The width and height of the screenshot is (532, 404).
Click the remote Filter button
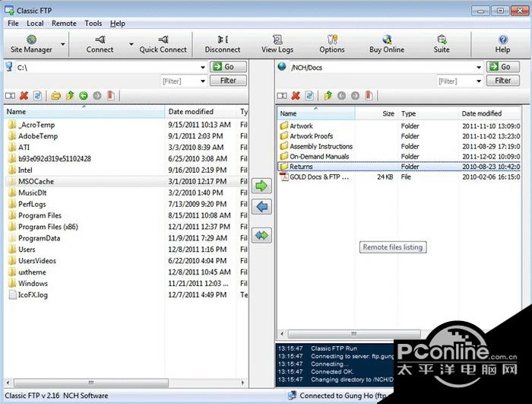tap(502, 81)
